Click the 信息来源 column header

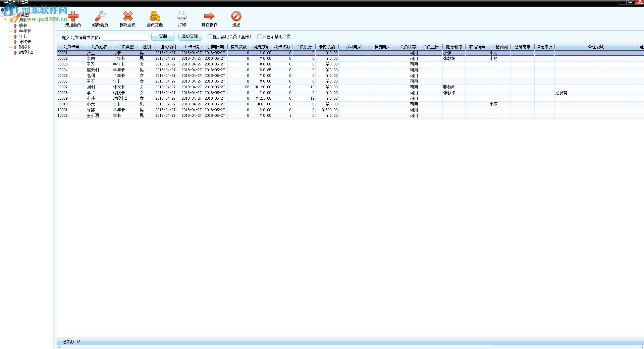coord(544,47)
